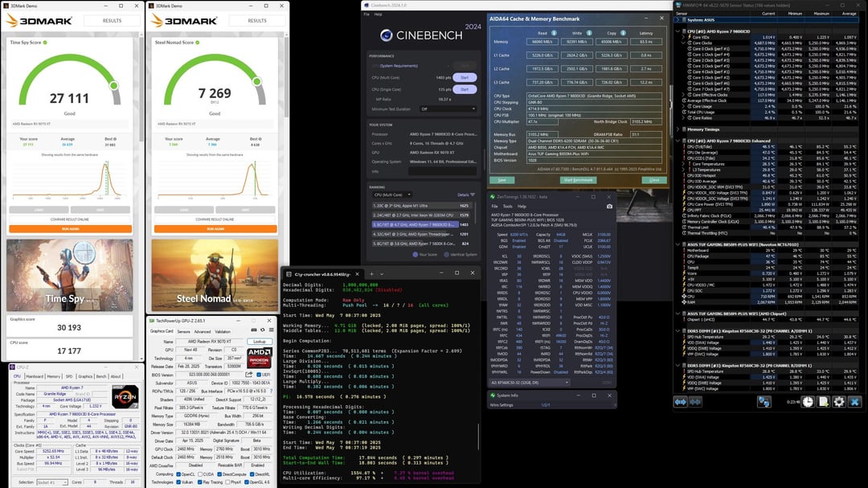The height and width of the screenshot is (488, 868).
Task: Click the Ryzen 7 logo in CPU-Z
Action: 125,397
